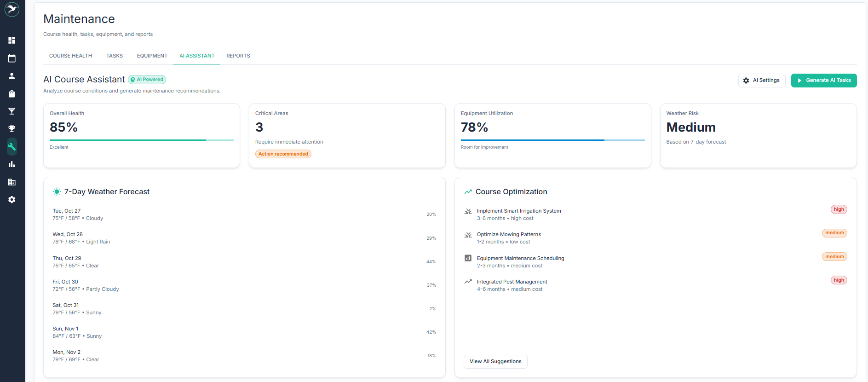The height and width of the screenshot is (382, 868).
Task: Open the Reports tab
Action: [238, 56]
